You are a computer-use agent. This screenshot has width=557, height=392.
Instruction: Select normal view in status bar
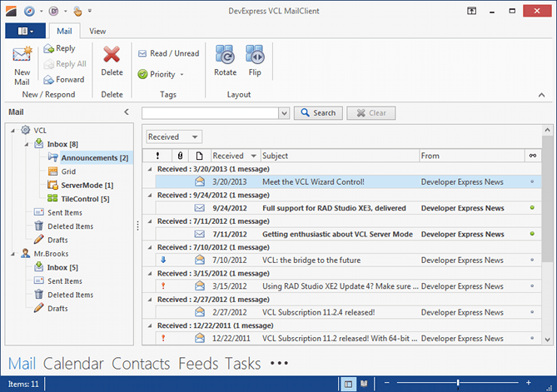pos(349,384)
